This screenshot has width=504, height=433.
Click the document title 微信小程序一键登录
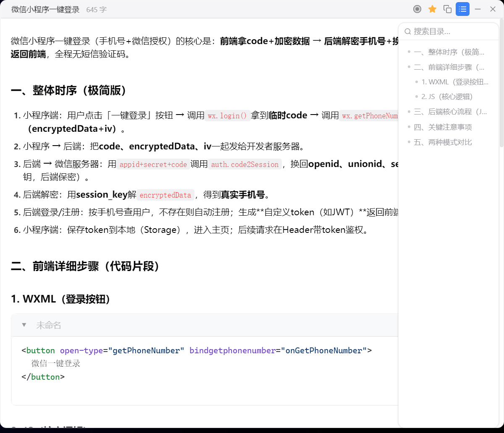[45, 9]
